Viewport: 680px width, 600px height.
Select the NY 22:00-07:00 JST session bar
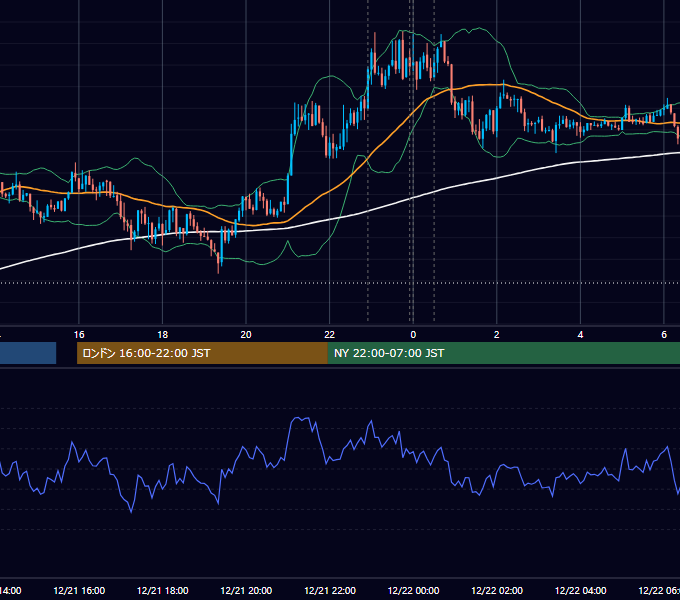click(503, 353)
